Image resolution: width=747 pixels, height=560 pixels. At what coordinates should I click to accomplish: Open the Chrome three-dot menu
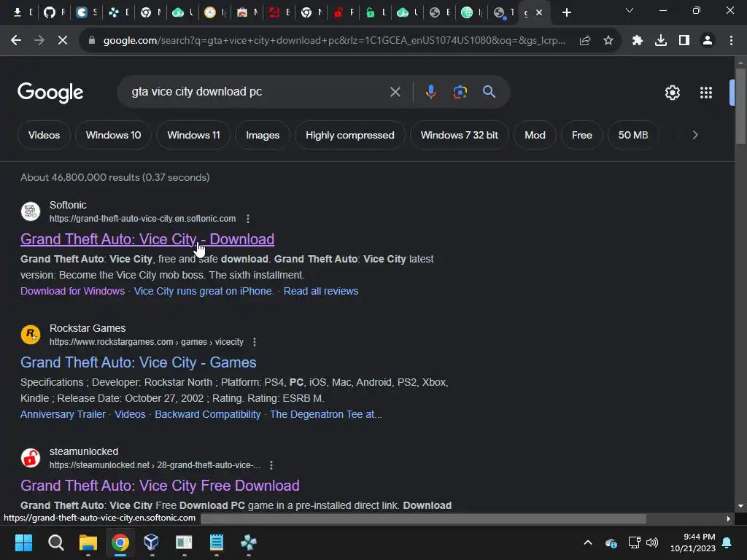731,41
